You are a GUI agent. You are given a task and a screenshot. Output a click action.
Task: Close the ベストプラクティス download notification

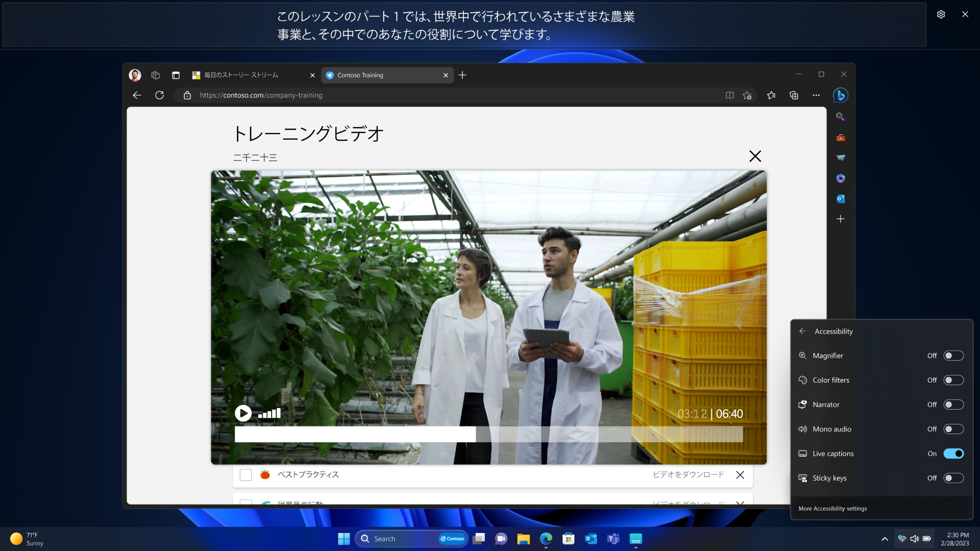tap(741, 474)
